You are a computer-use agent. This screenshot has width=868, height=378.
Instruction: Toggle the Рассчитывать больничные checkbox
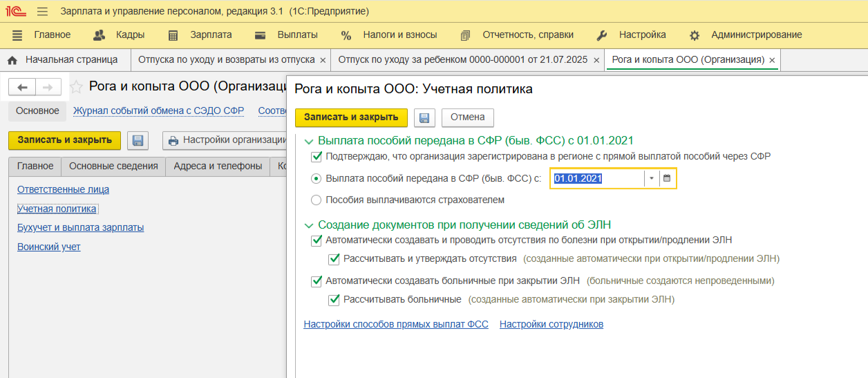click(x=334, y=300)
